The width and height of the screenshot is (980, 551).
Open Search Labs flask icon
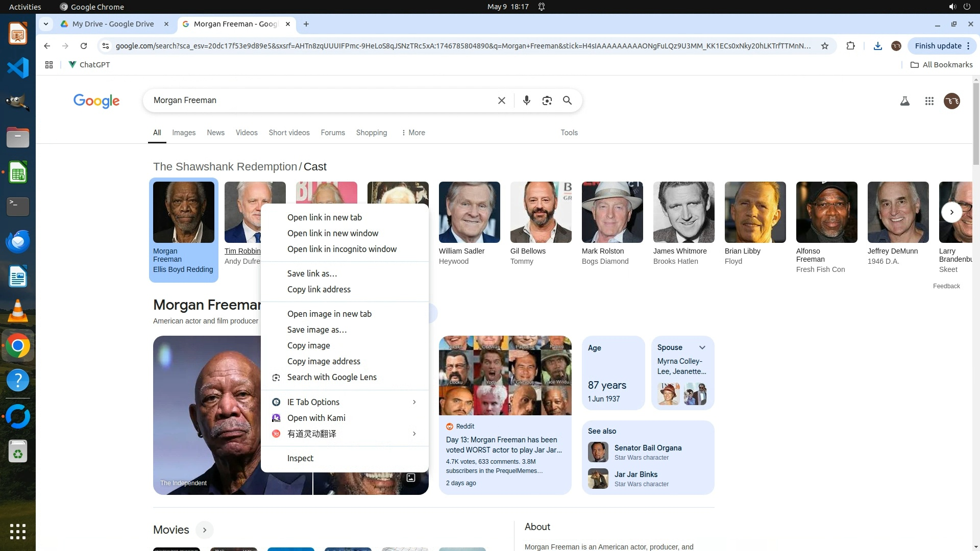coord(904,101)
